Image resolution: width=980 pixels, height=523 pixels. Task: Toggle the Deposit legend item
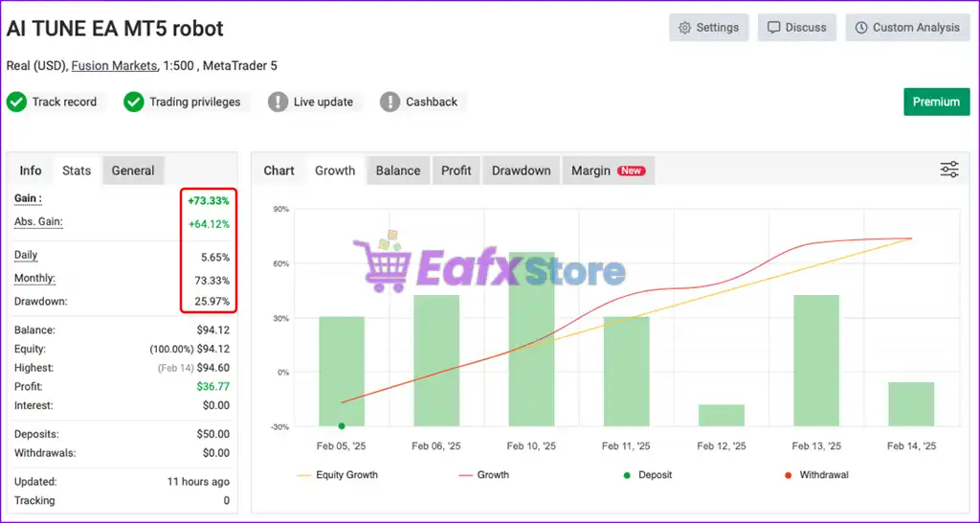point(648,475)
